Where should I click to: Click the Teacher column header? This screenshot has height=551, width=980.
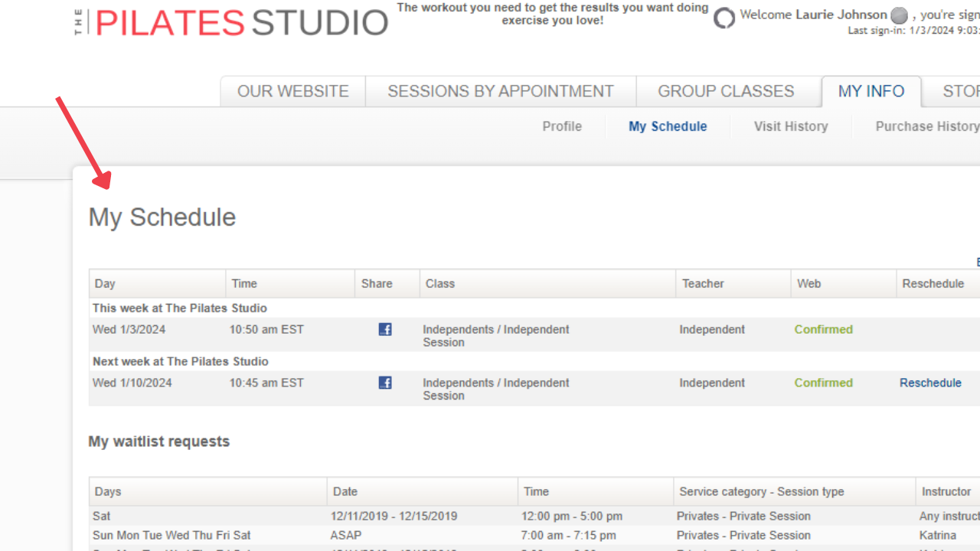(x=702, y=284)
